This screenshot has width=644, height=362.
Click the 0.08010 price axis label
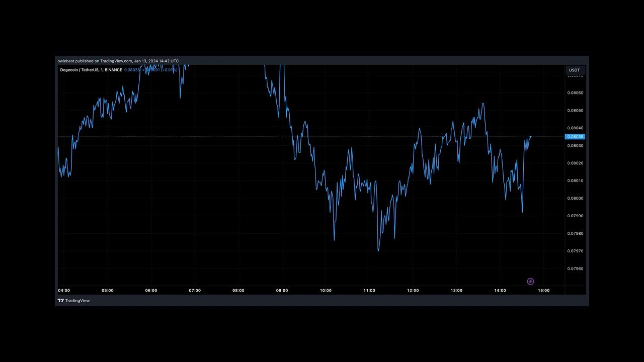pyautogui.click(x=576, y=180)
